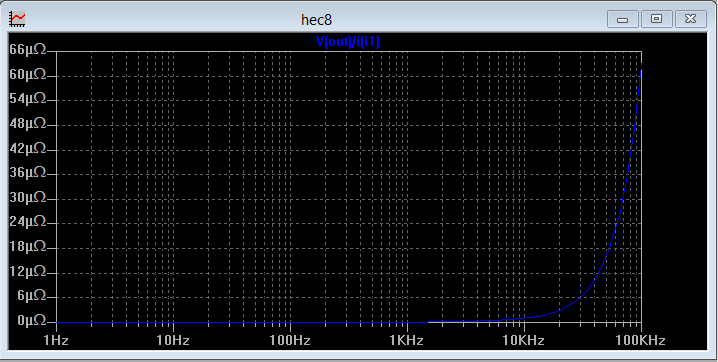Click the 1KHz frequency axis label
718x362 pixels.
[407, 340]
